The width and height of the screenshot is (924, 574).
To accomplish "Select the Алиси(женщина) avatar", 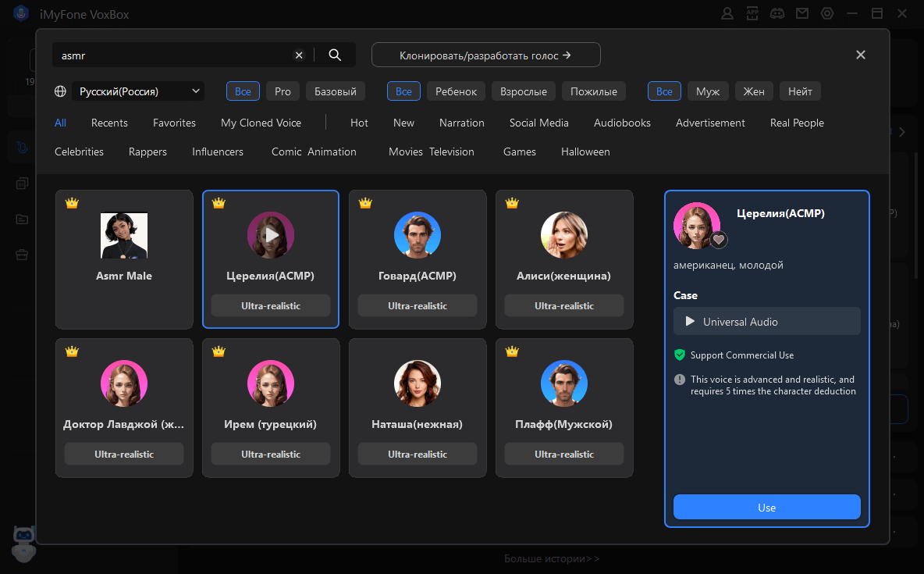I will [x=564, y=235].
